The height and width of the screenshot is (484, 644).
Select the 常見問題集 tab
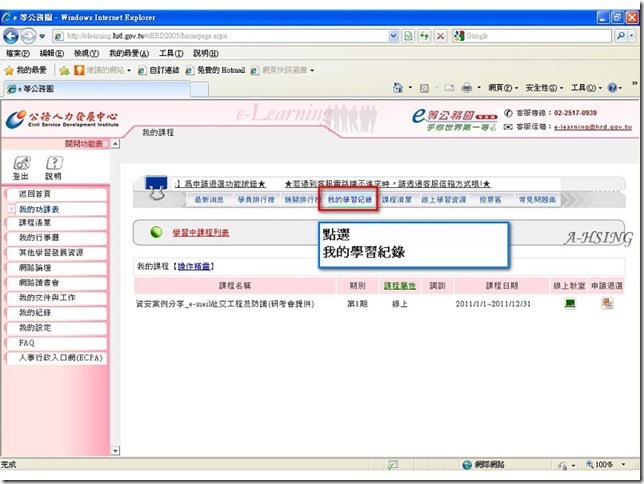[537, 200]
